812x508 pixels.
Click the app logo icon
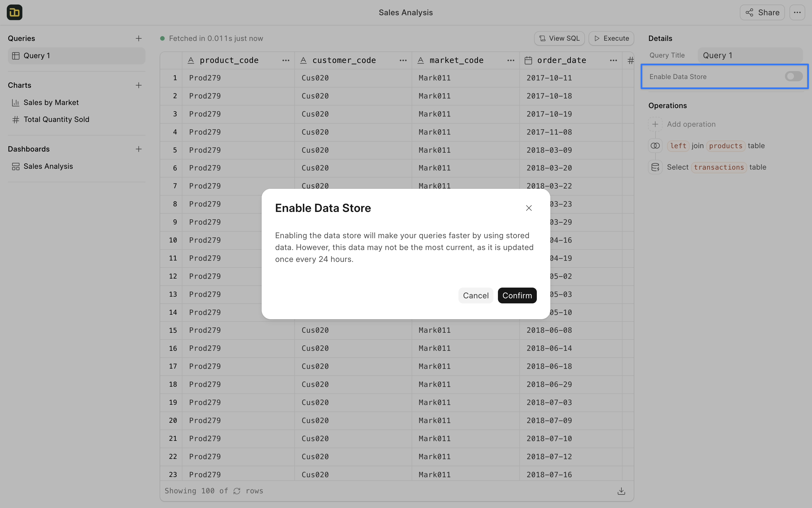point(14,12)
